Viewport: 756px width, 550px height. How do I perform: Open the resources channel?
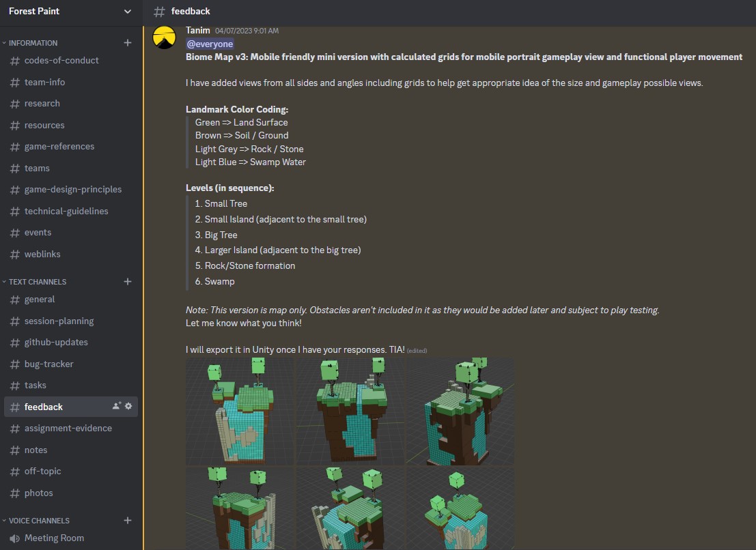point(71,126)
